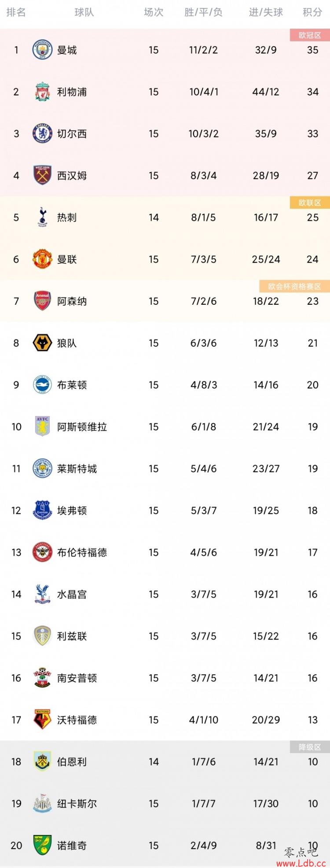Screen dimensions: 330x868
Task: Click the Chelsea club crest
Action: 43,133
